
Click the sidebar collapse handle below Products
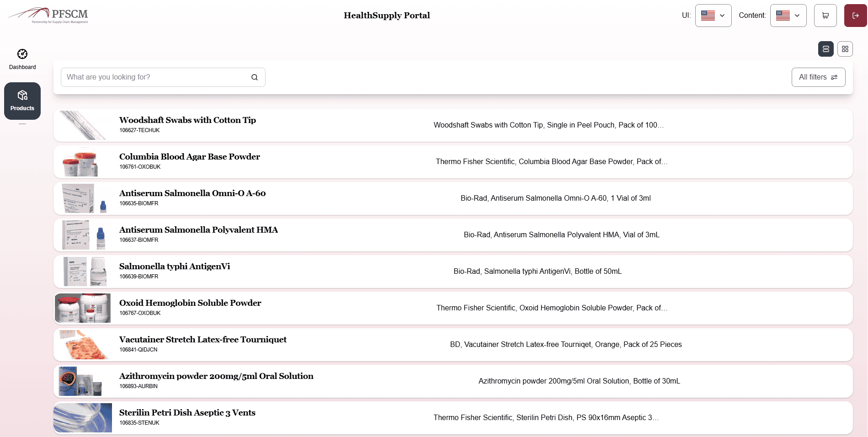[x=22, y=124]
